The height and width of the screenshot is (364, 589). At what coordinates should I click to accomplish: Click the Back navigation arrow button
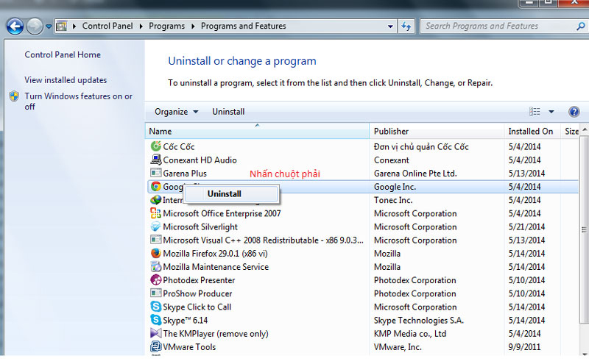(14, 26)
